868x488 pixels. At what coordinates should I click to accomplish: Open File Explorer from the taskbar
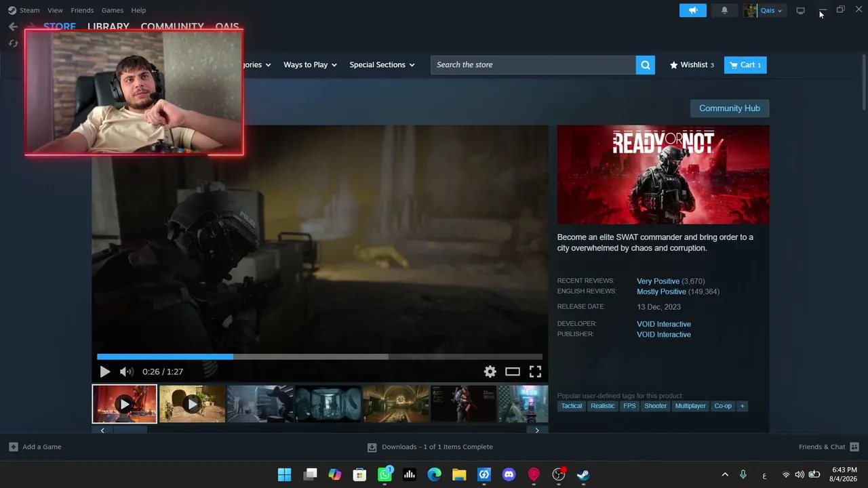pyautogui.click(x=459, y=474)
